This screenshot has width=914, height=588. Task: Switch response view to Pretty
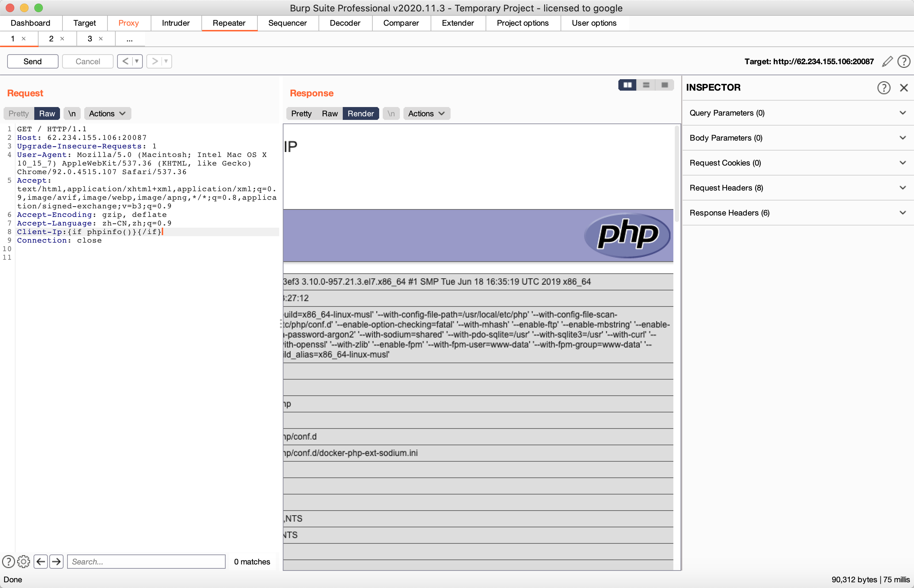coord(301,113)
